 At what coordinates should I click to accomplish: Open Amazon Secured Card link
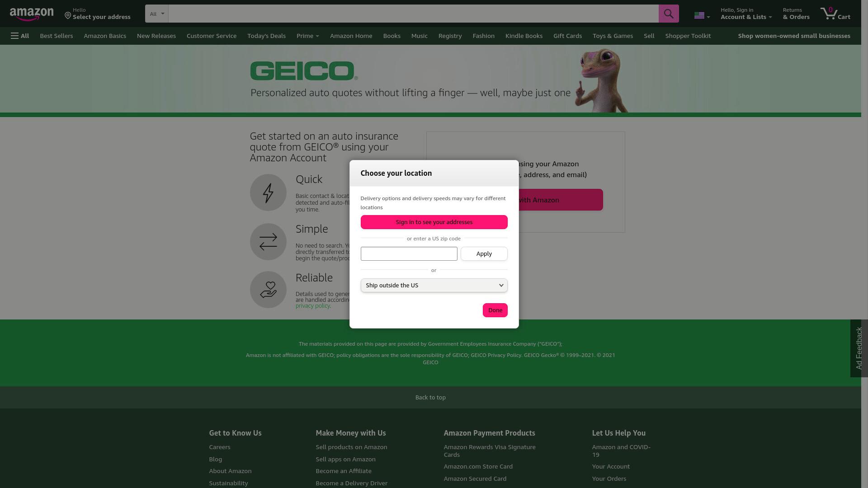click(475, 479)
